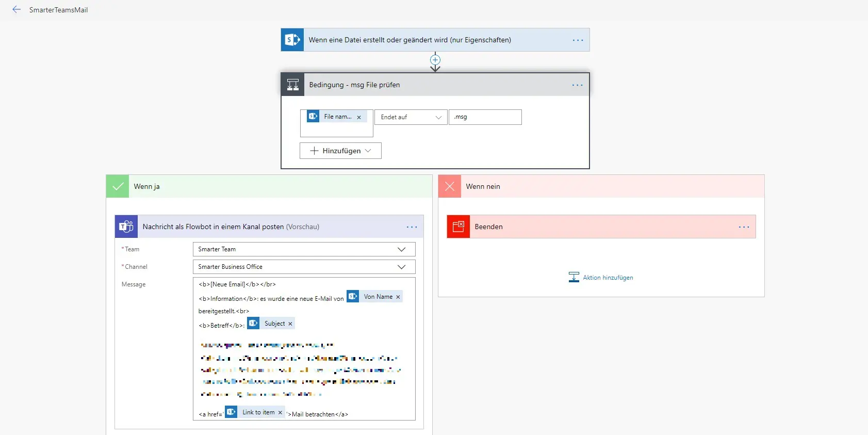Insert a new step via plus connector

(435, 59)
